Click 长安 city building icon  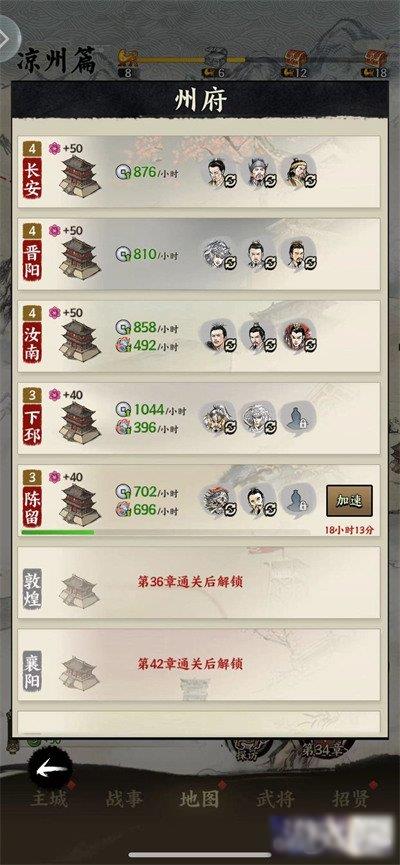tap(79, 177)
